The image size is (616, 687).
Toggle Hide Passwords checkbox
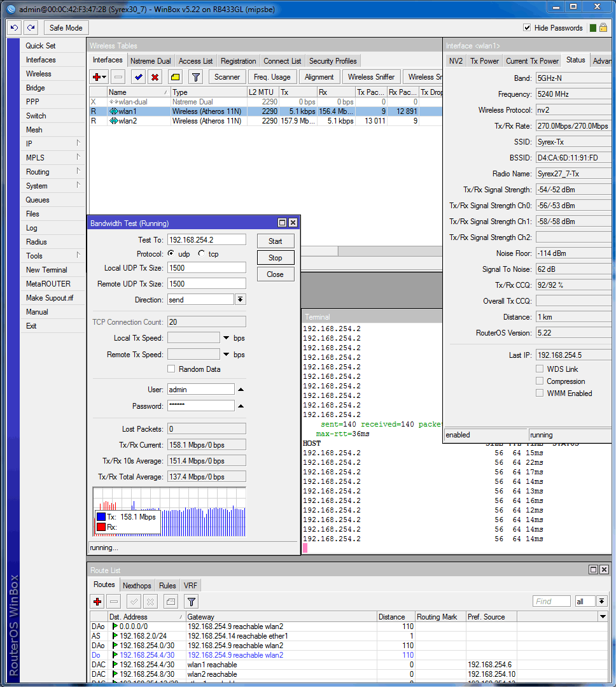coord(527,27)
